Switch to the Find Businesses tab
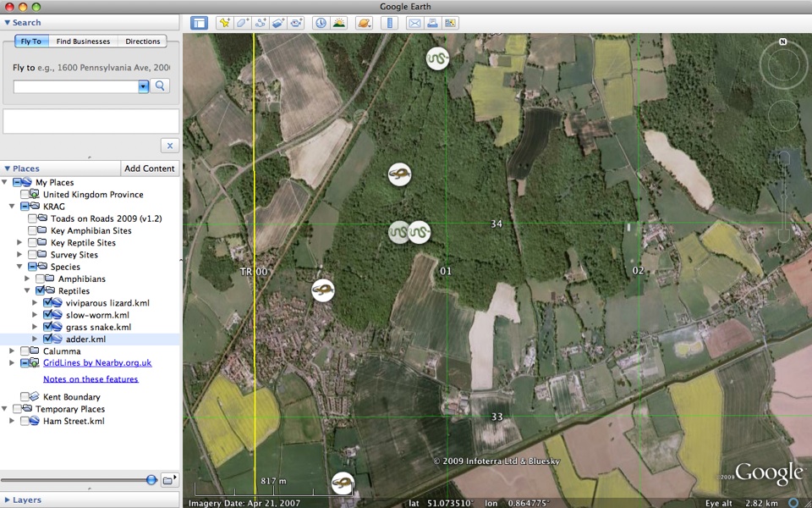Image resolution: width=812 pixels, height=508 pixels. click(84, 41)
